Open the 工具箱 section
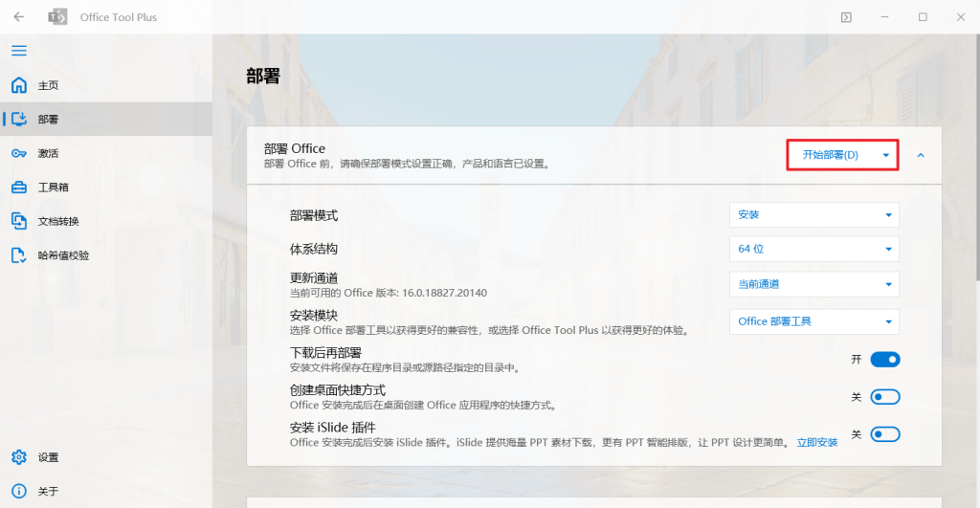This screenshot has height=508, width=980. (x=106, y=187)
